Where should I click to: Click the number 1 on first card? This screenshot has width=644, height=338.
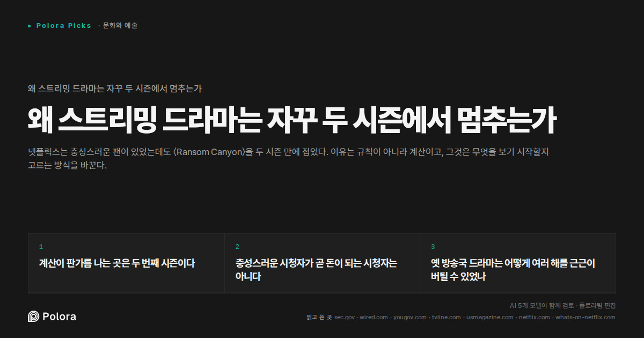click(41, 247)
